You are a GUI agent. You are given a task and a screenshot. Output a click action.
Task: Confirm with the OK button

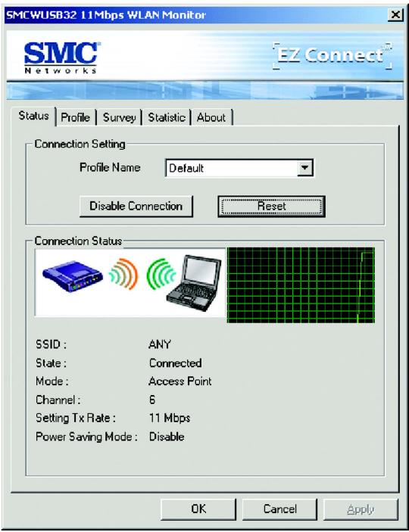coord(198,509)
